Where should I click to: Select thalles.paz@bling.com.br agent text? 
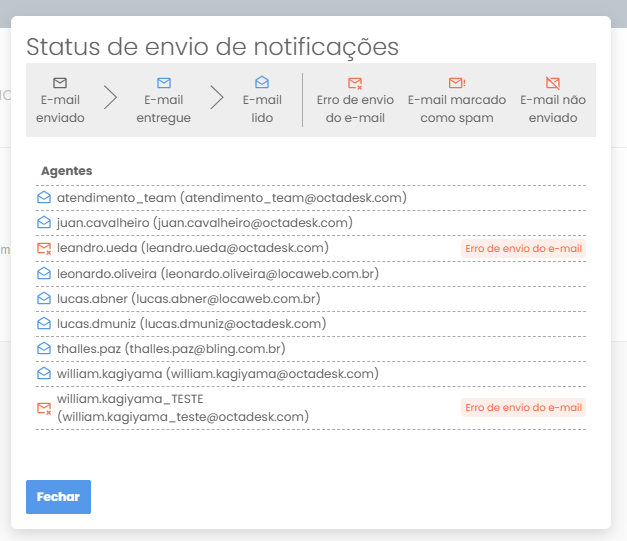171,349
